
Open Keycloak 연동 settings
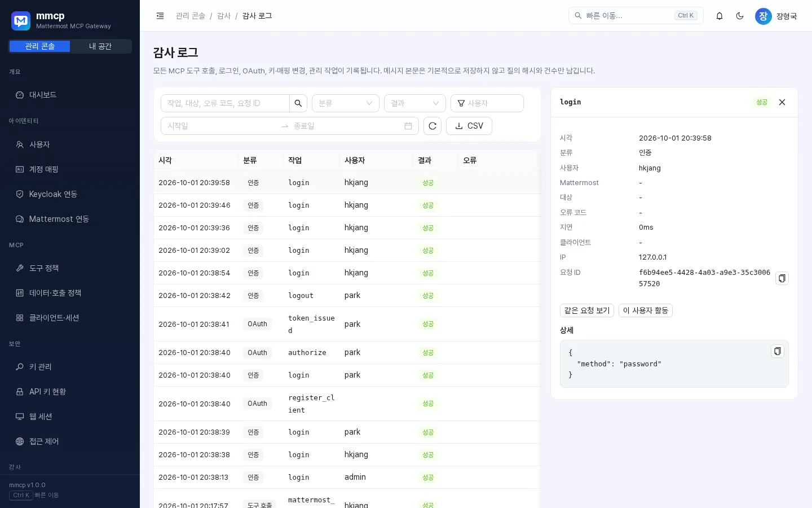coord(70,194)
